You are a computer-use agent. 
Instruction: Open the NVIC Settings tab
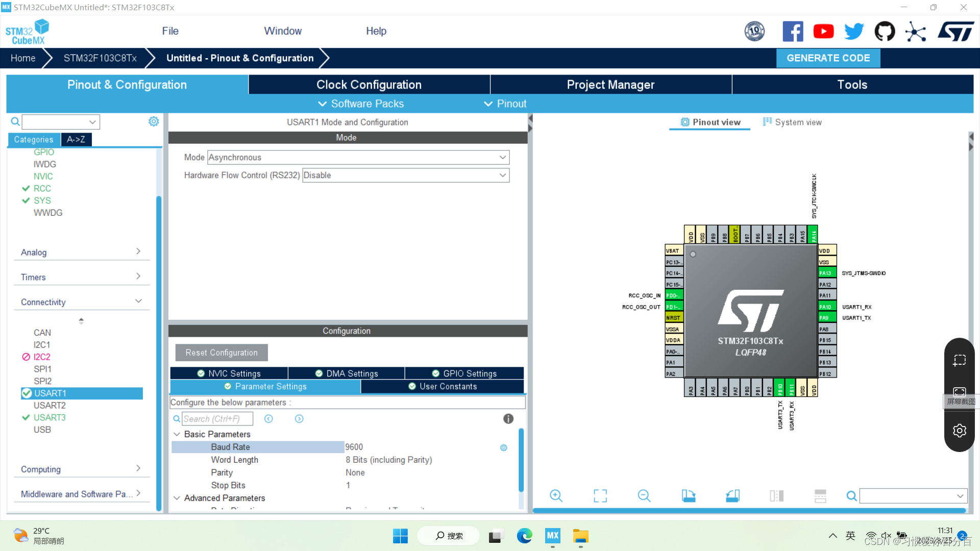(229, 373)
